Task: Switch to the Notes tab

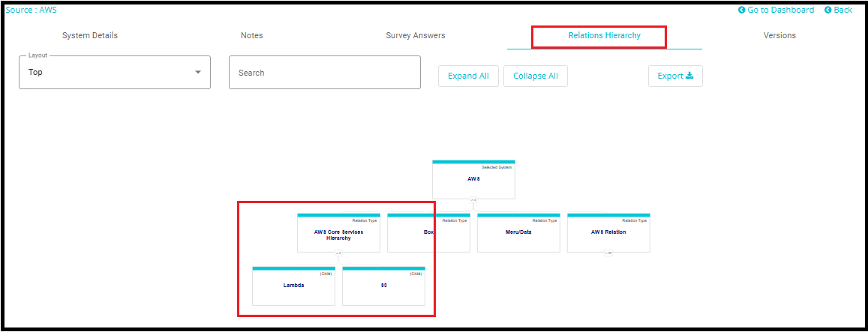Action: tap(251, 35)
